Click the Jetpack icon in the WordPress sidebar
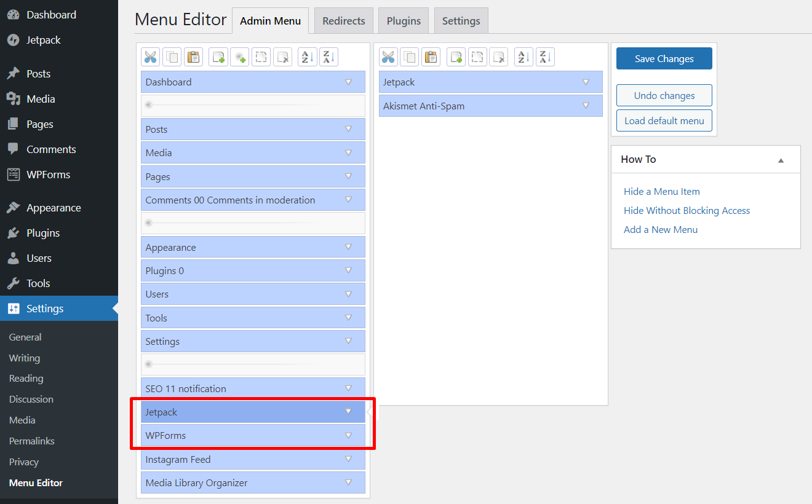The image size is (812, 504). pyautogui.click(x=14, y=40)
